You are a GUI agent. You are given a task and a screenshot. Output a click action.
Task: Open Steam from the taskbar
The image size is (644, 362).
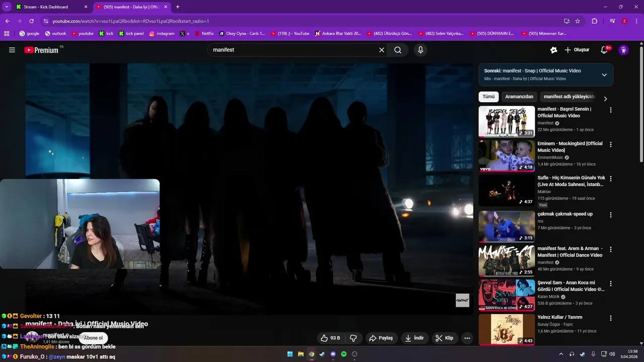(x=322, y=354)
